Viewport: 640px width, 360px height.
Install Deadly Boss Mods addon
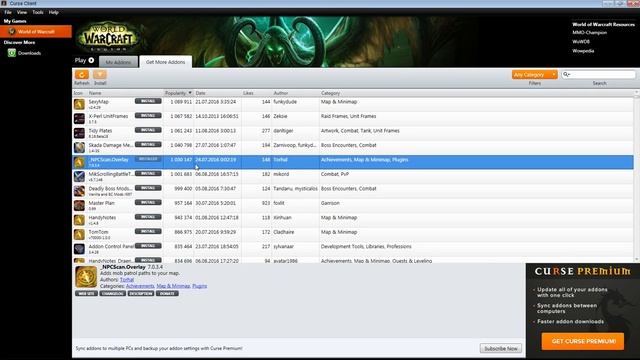148,188
